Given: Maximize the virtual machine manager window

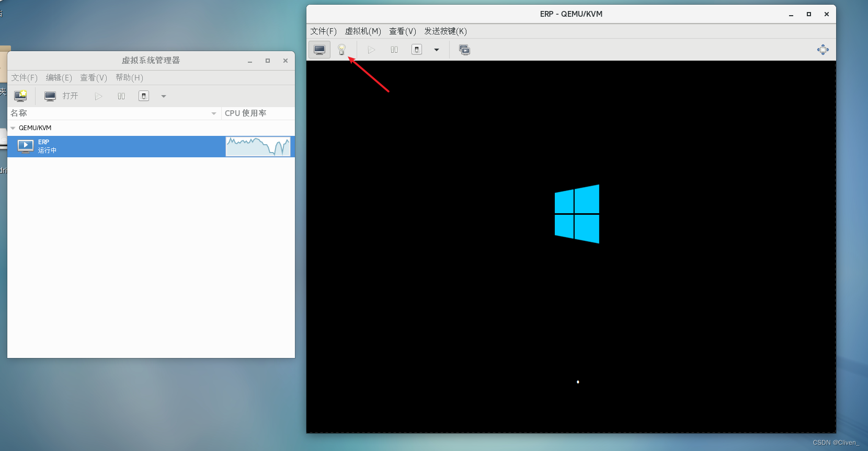Looking at the screenshot, I should [268, 61].
